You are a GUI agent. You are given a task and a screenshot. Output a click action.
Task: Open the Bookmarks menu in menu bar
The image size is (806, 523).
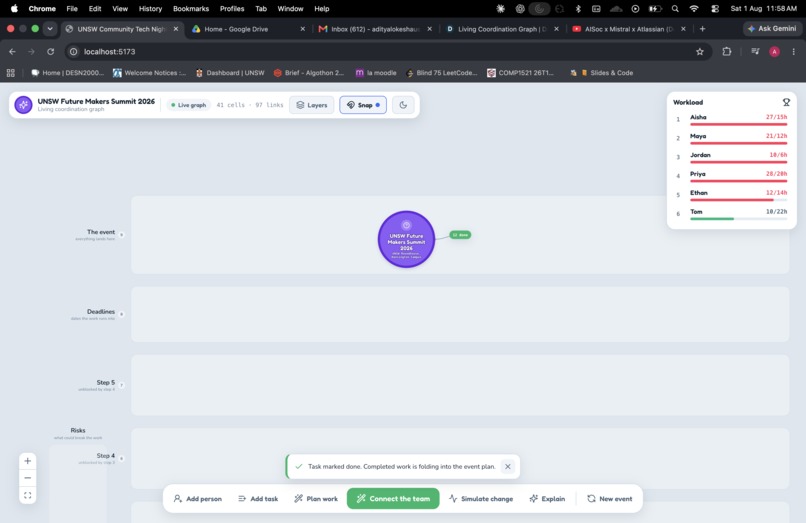[191, 9]
